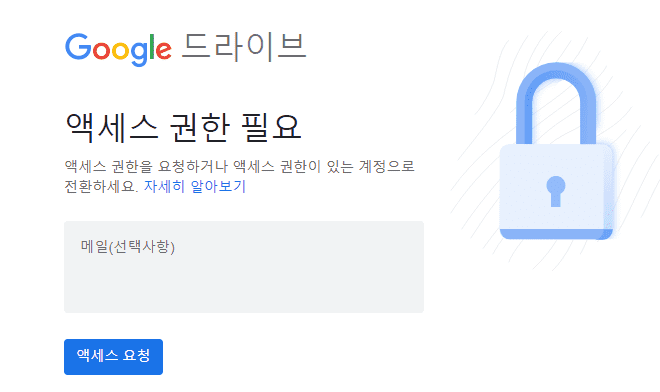This screenshot has width=660, height=392.
Task: Click the 드라이브 product name text
Action: [x=244, y=46]
